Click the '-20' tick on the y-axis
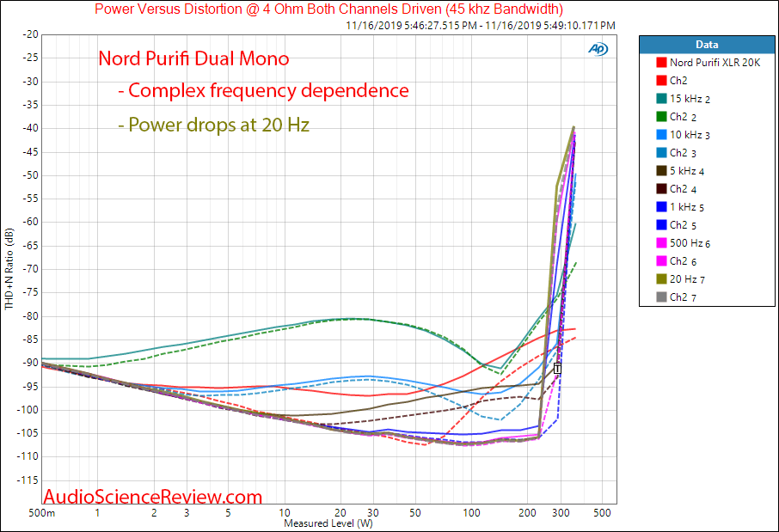 (x=30, y=34)
